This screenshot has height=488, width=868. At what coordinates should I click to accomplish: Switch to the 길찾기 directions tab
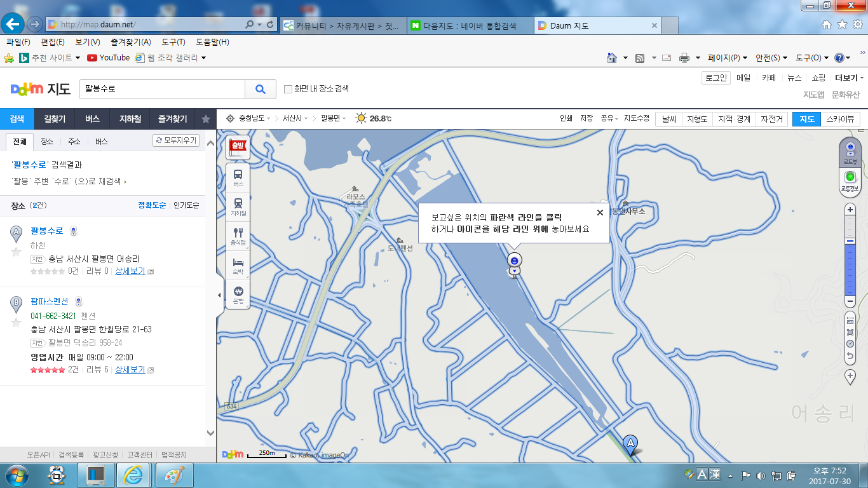click(x=55, y=119)
